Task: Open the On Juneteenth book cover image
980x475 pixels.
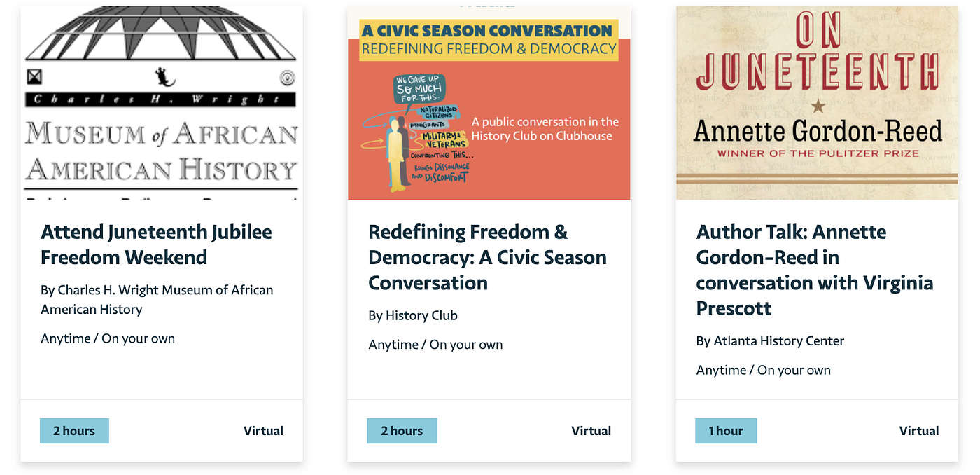Action: coord(817,103)
